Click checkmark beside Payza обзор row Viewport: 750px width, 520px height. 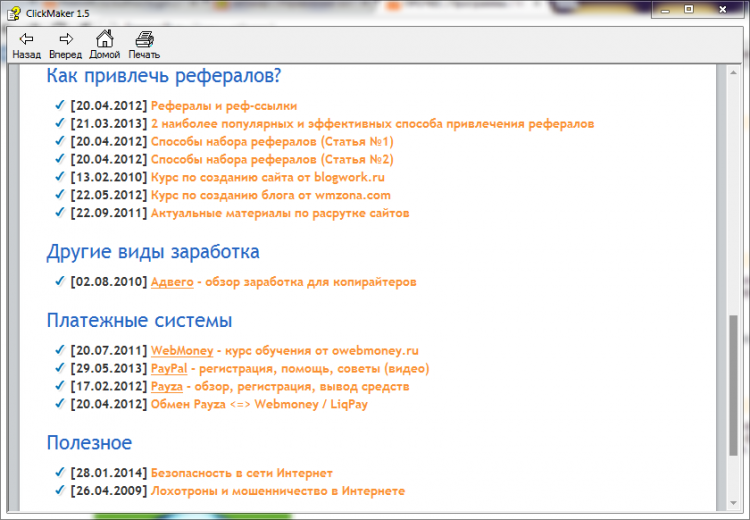(x=59, y=386)
